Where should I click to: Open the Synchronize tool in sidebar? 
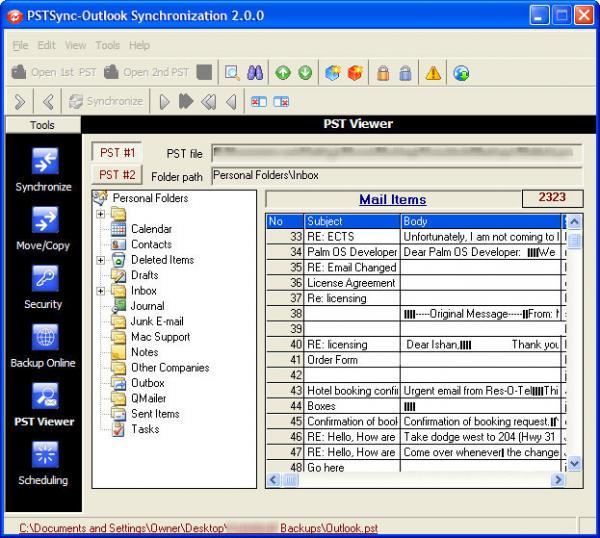pyautogui.click(x=44, y=170)
